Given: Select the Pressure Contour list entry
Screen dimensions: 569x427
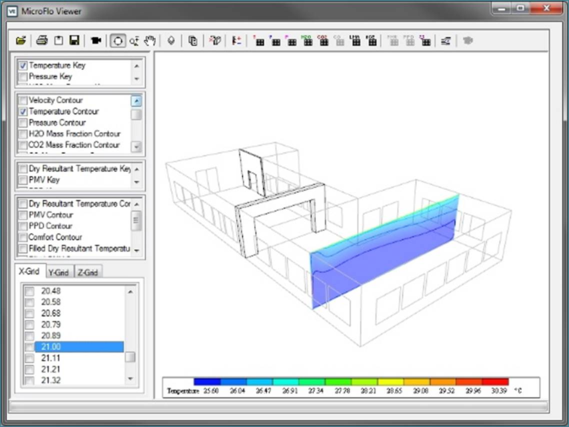Looking at the screenshot, I should (x=57, y=123).
